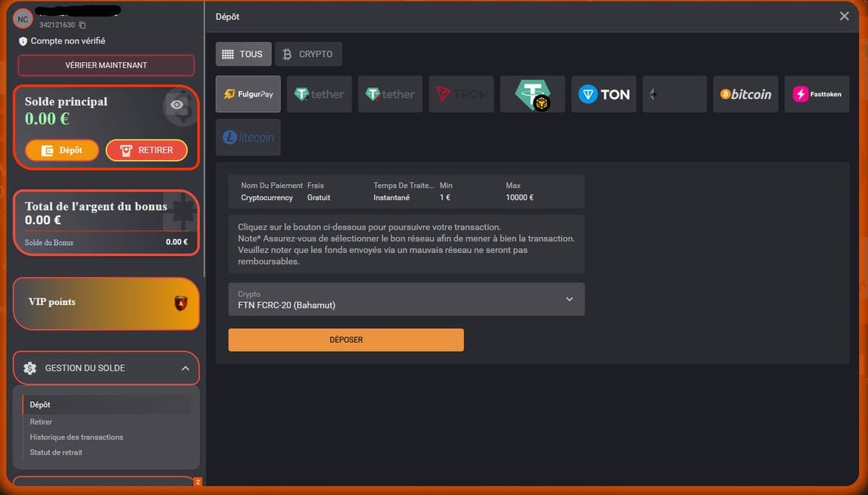The image size is (868, 495).
Task: Copy the account ID number
Action: coord(82,25)
